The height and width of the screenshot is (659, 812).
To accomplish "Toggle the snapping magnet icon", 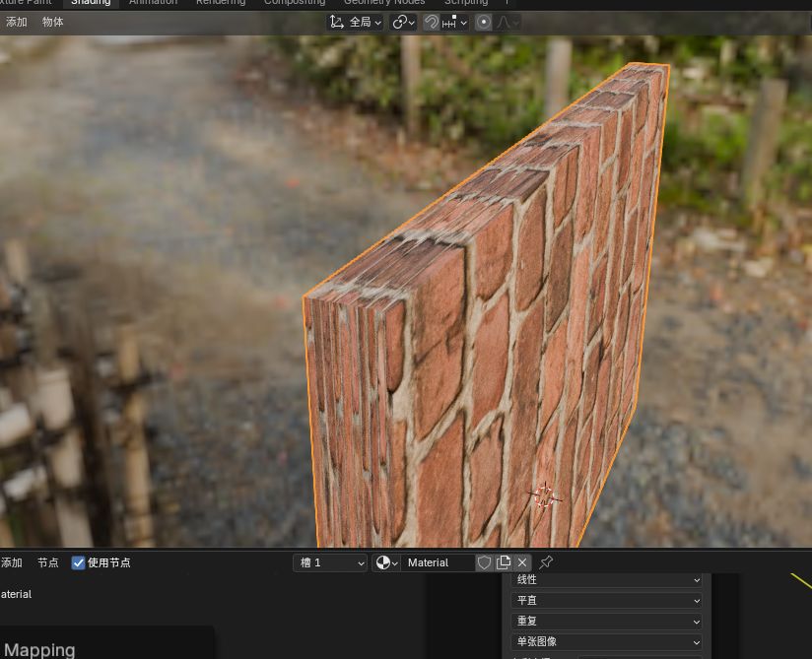I will (x=431, y=23).
